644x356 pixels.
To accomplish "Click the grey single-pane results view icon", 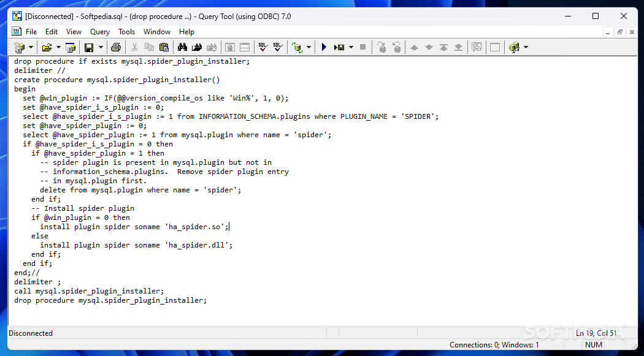I will tap(230, 47).
